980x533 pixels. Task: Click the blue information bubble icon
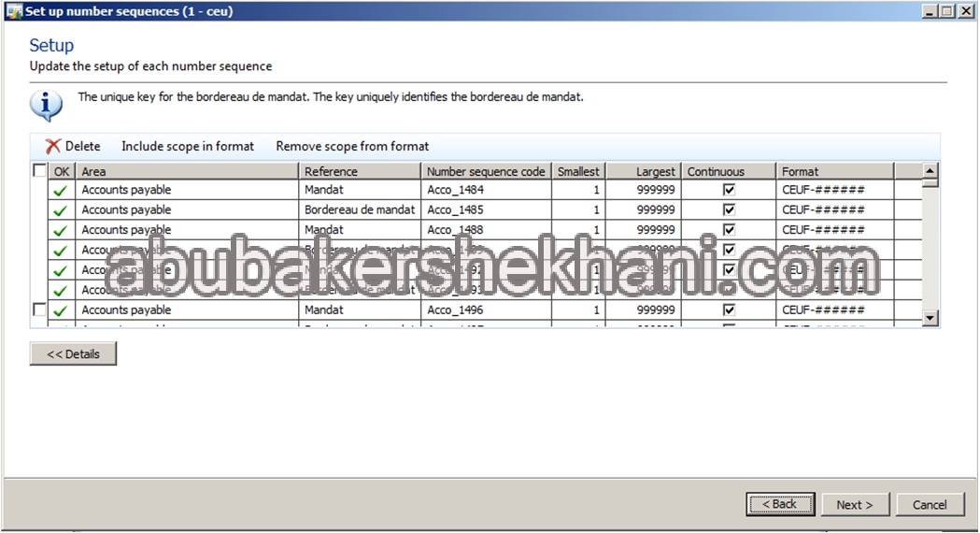tap(46, 105)
